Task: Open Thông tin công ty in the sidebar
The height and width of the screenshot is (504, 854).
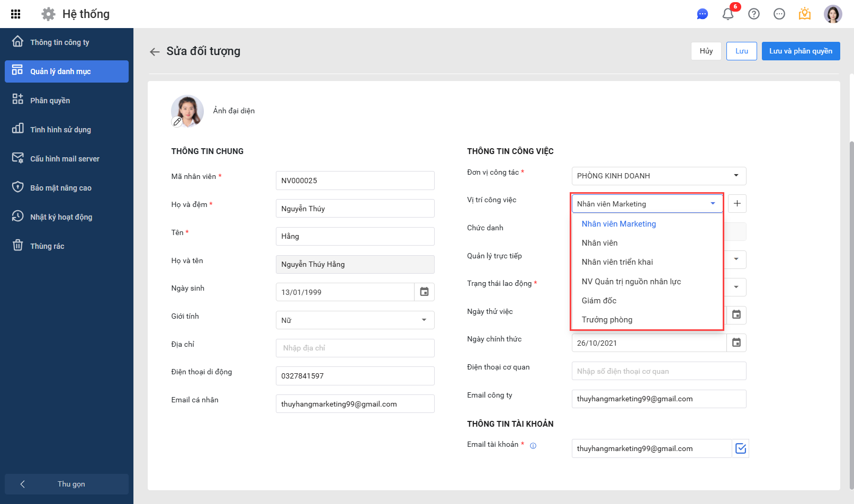Action: point(67,42)
